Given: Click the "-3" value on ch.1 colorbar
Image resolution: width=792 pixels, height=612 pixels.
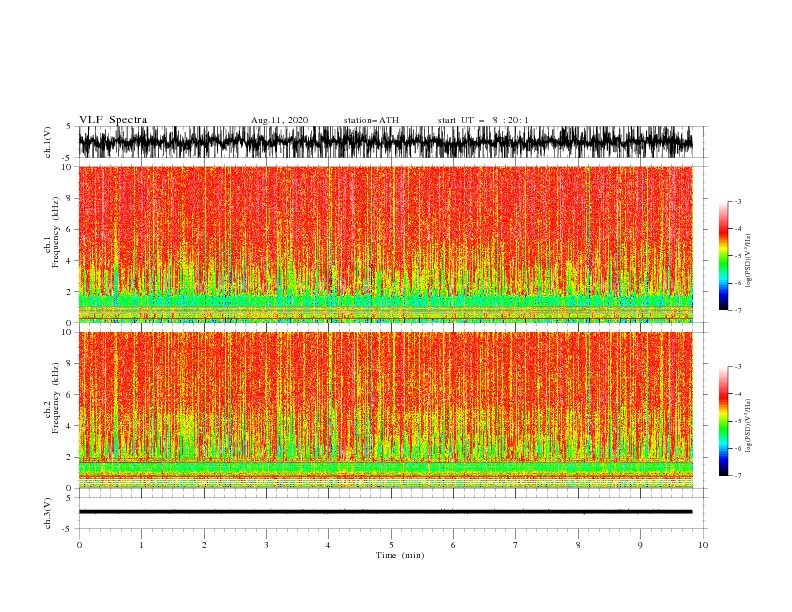Looking at the screenshot, I should [738, 201].
